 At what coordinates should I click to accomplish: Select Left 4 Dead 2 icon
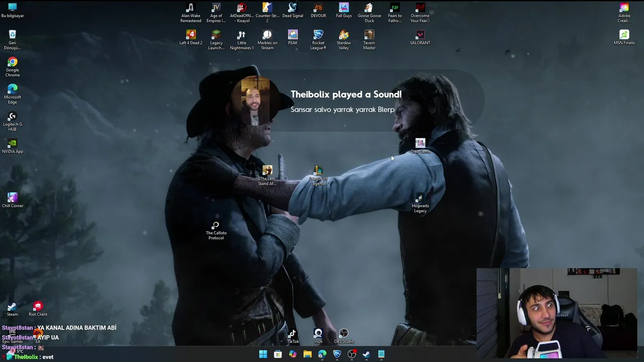[191, 38]
